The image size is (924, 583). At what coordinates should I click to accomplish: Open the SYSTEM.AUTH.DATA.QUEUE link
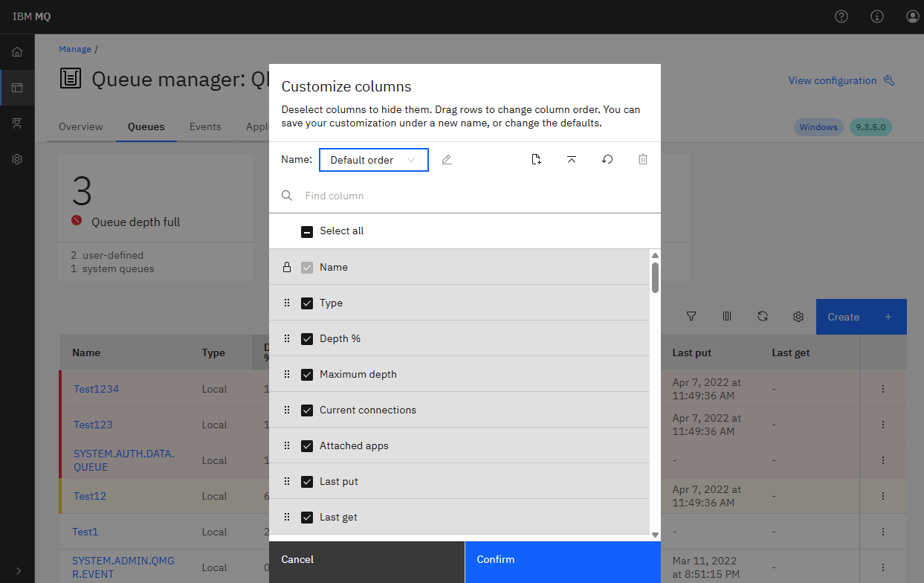tap(124, 460)
